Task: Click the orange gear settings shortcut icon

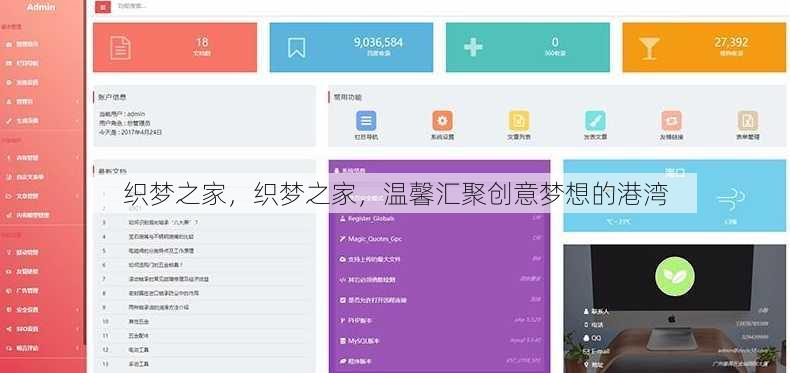Action: pos(442,120)
